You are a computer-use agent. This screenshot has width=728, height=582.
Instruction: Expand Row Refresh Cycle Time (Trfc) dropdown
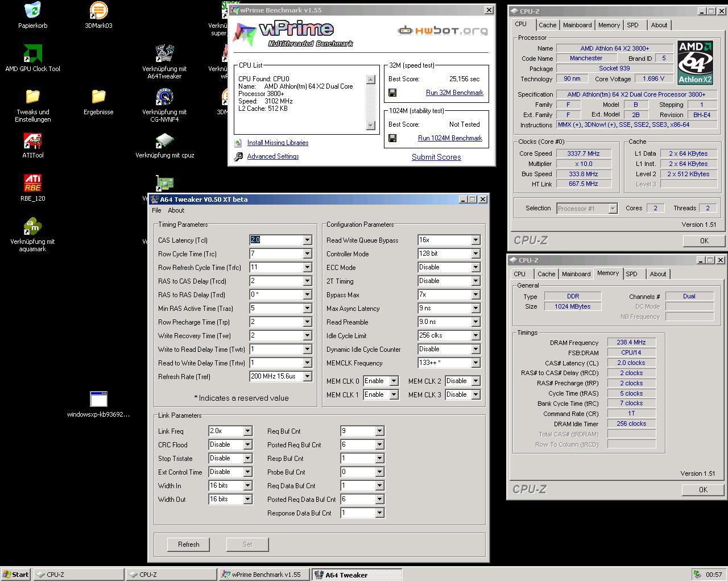pyautogui.click(x=307, y=268)
